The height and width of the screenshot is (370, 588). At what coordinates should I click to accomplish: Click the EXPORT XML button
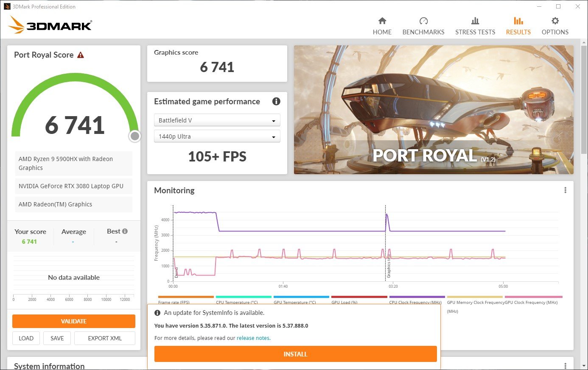point(105,338)
